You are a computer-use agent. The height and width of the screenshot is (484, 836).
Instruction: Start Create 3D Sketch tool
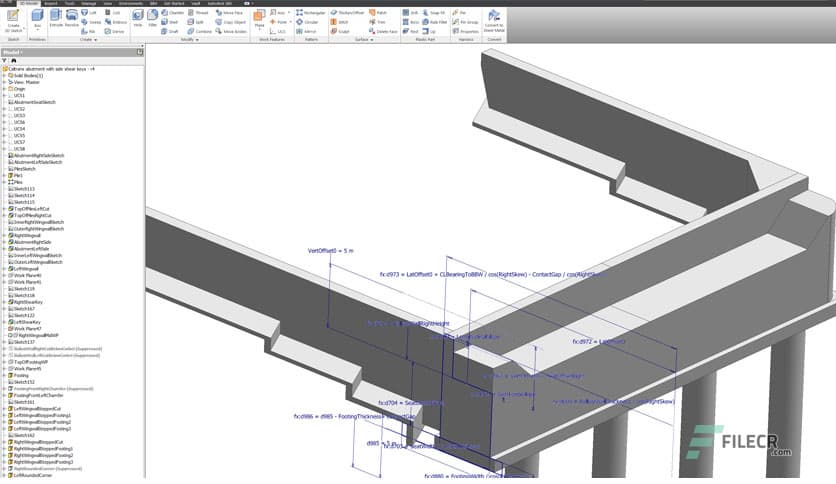point(13,21)
